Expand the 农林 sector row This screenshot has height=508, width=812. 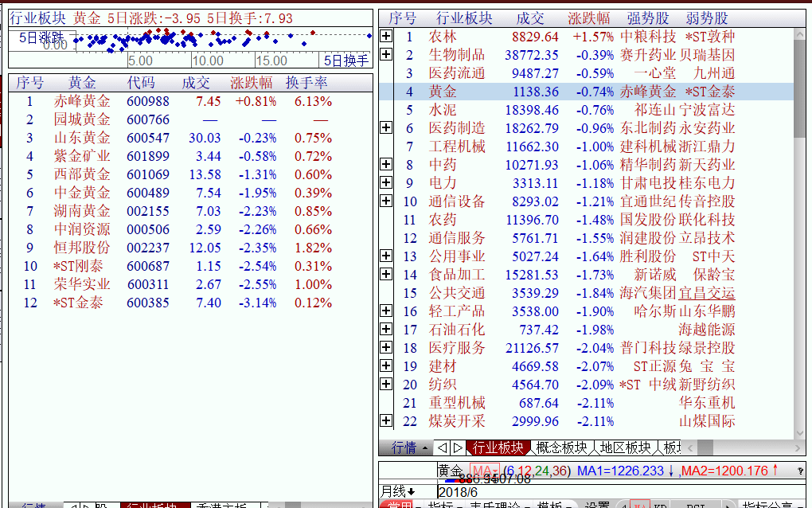point(386,37)
